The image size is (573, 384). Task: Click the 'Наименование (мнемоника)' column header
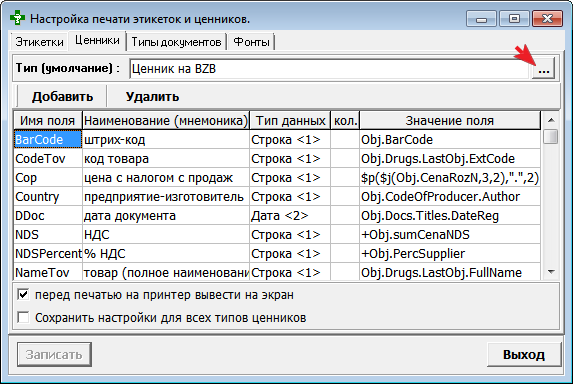point(166,121)
